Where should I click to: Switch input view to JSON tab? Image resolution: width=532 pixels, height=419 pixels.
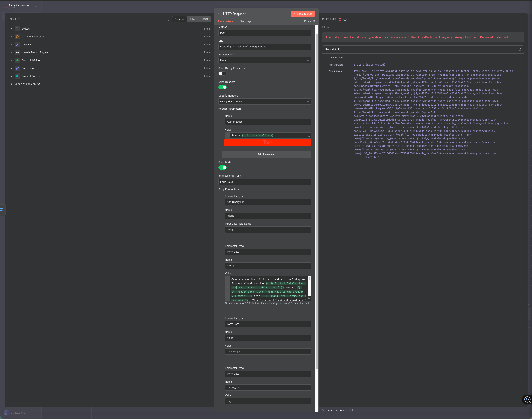pyautogui.click(x=204, y=19)
